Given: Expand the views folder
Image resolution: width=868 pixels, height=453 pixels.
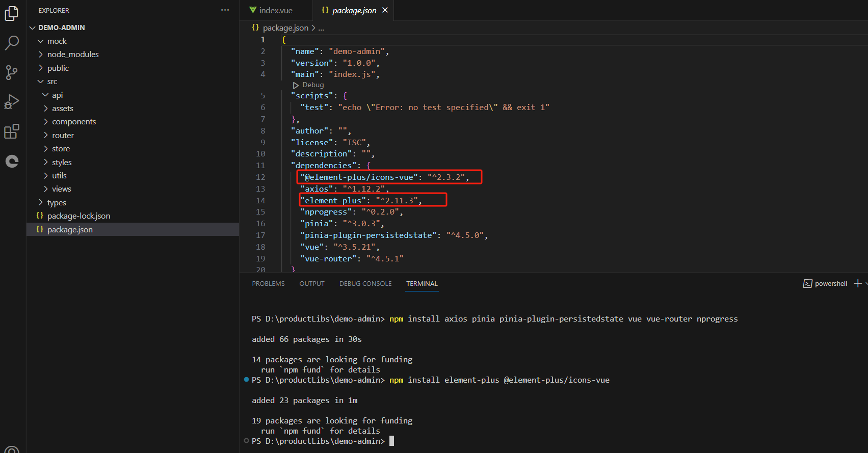Looking at the screenshot, I should coord(45,189).
